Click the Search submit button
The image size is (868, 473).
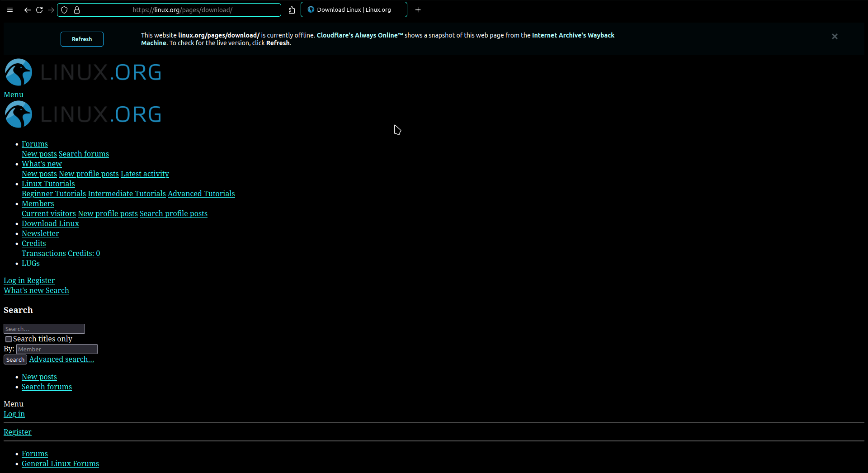coord(15,359)
